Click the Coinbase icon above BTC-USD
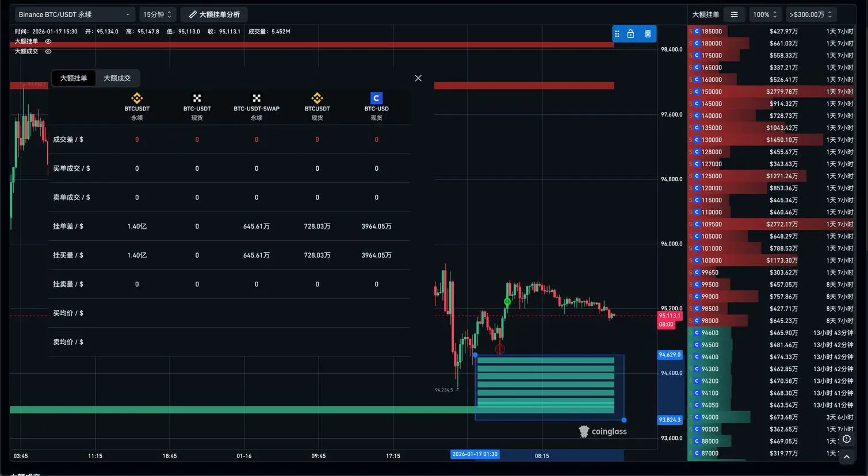Image resolution: width=868 pixels, height=476 pixels. tap(376, 98)
